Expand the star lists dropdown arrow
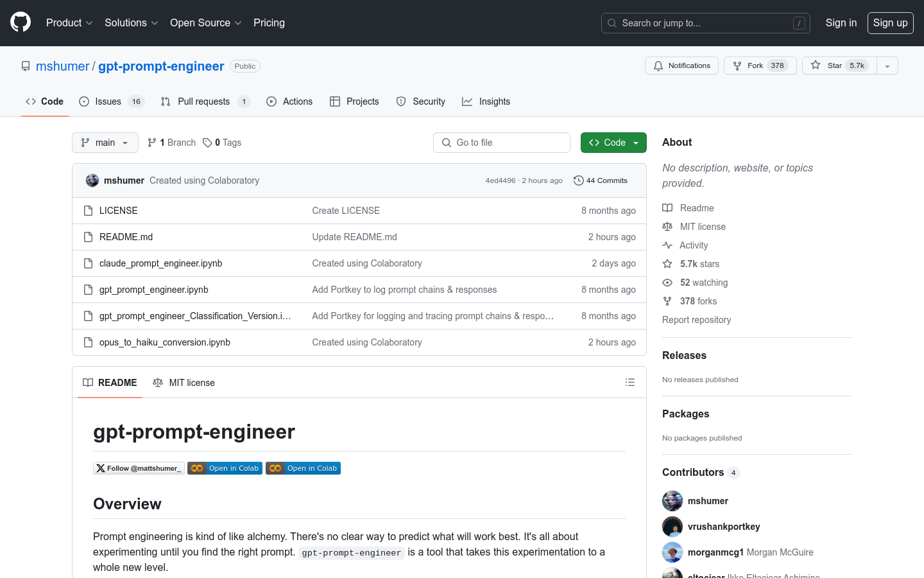 pyautogui.click(x=887, y=66)
